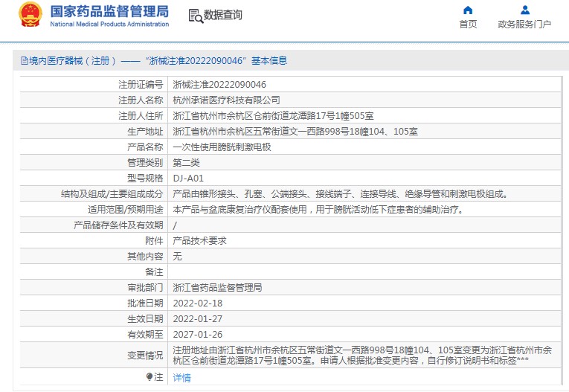This screenshot has height=392, width=569.
Task: Click the 政务服务门户 user icon
Action: point(525,10)
